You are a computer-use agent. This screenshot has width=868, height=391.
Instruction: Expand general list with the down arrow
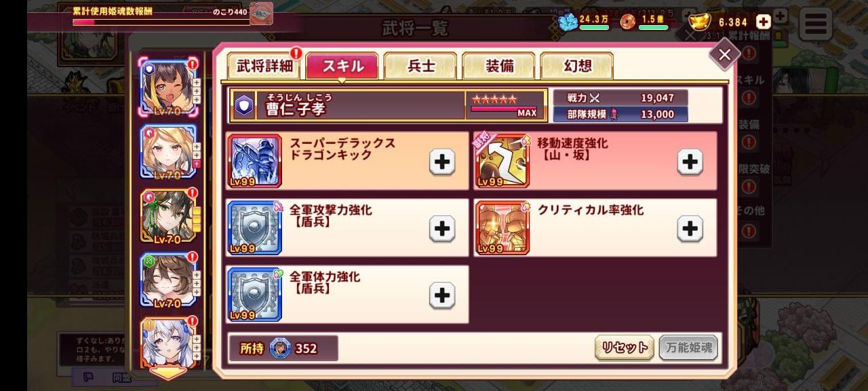(168, 372)
